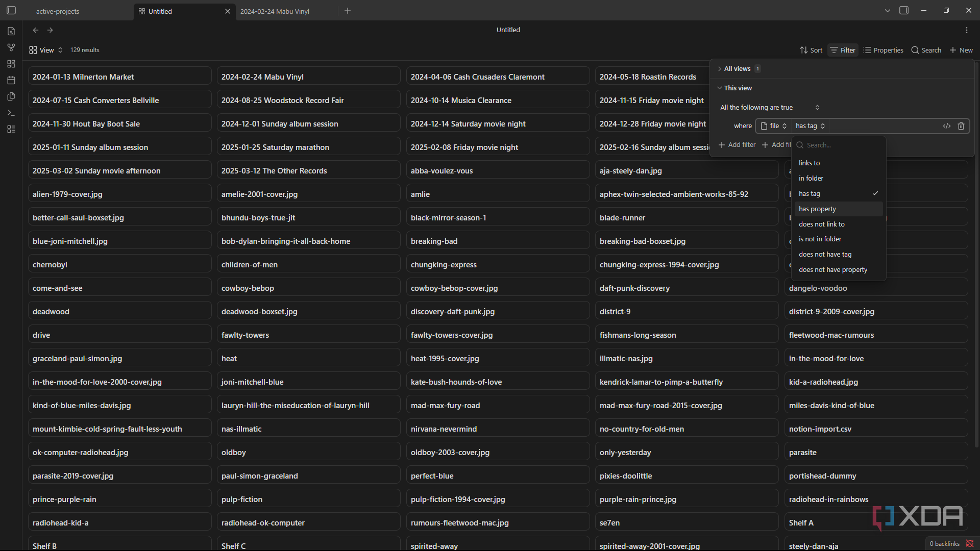Image resolution: width=980 pixels, height=551 pixels.
Task: Open the View switcher dropdown
Action: (x=46, y=50)
